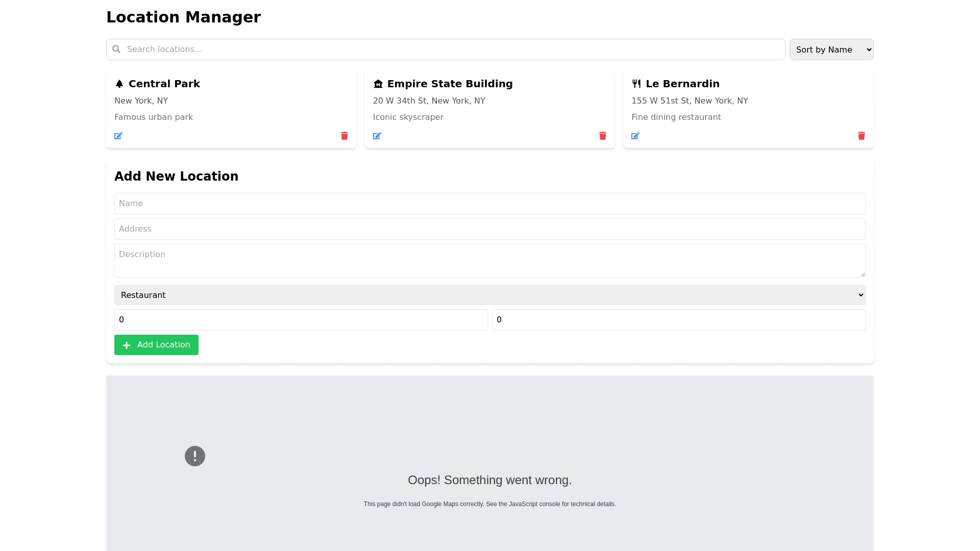The image size is (980, 551).
Task: Click into the Name input field
Action: (x=490, y=204)
